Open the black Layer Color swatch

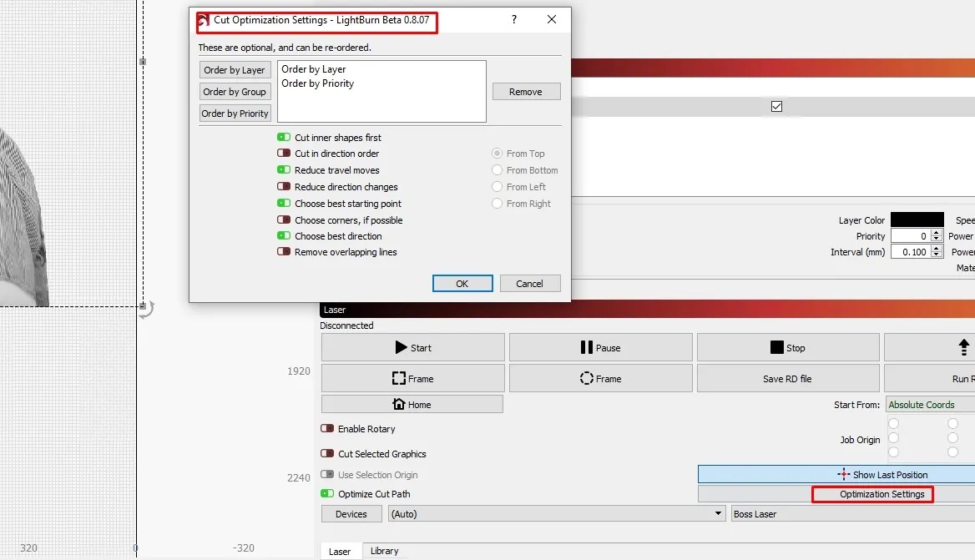(917, 219)
